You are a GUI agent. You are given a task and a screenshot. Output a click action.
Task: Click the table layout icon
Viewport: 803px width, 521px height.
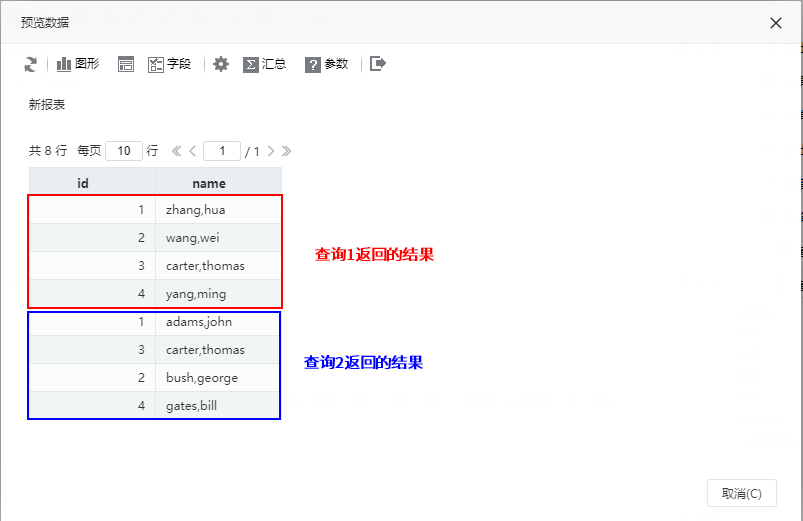coord(126,64)
